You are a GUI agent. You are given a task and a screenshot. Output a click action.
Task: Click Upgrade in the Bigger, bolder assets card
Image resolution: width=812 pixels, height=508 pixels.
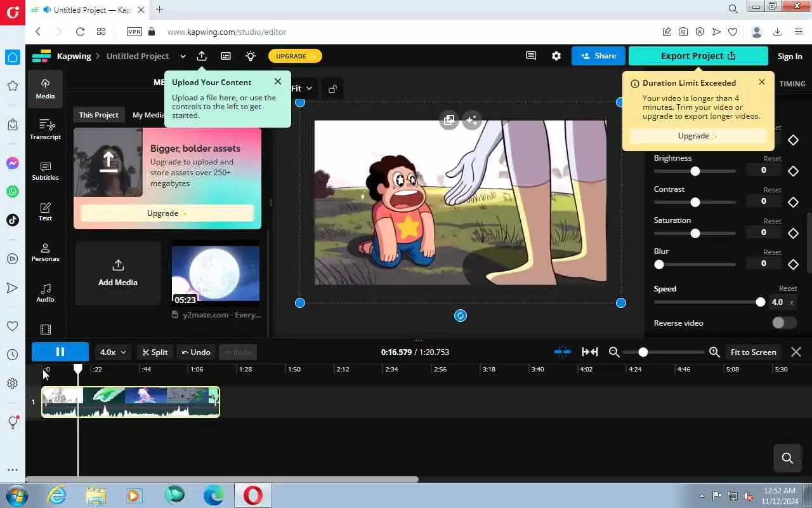point(167,213)
